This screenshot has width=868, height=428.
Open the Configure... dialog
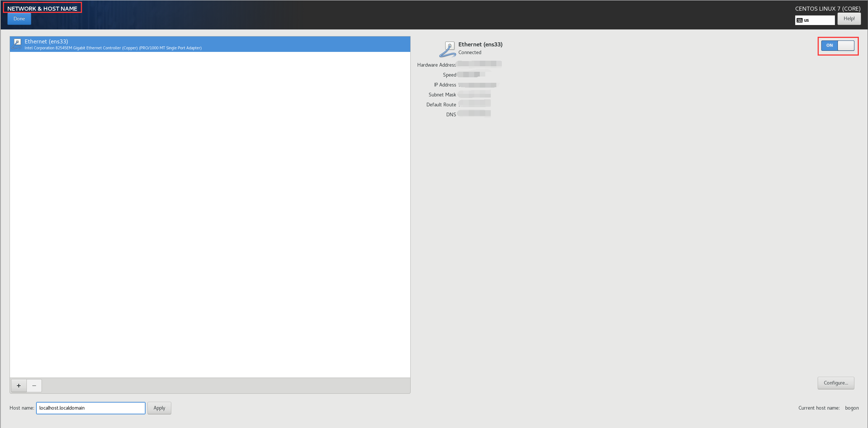[835, 383]
